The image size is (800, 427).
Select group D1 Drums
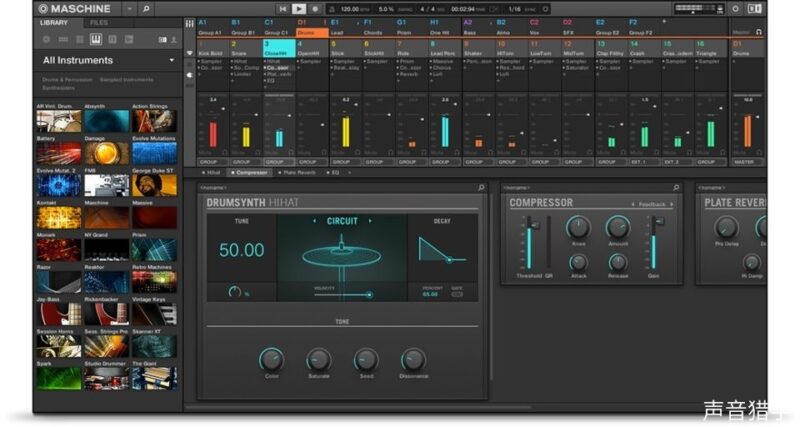312,28
